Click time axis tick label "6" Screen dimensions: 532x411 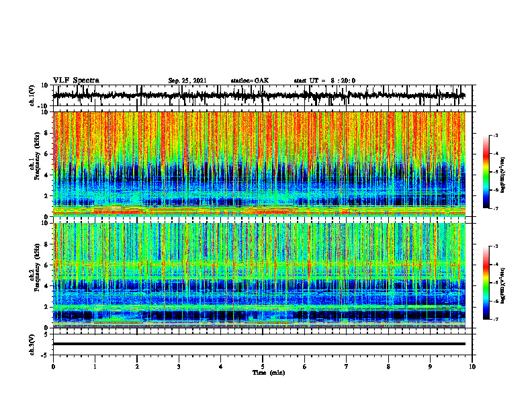coord(305,367)
